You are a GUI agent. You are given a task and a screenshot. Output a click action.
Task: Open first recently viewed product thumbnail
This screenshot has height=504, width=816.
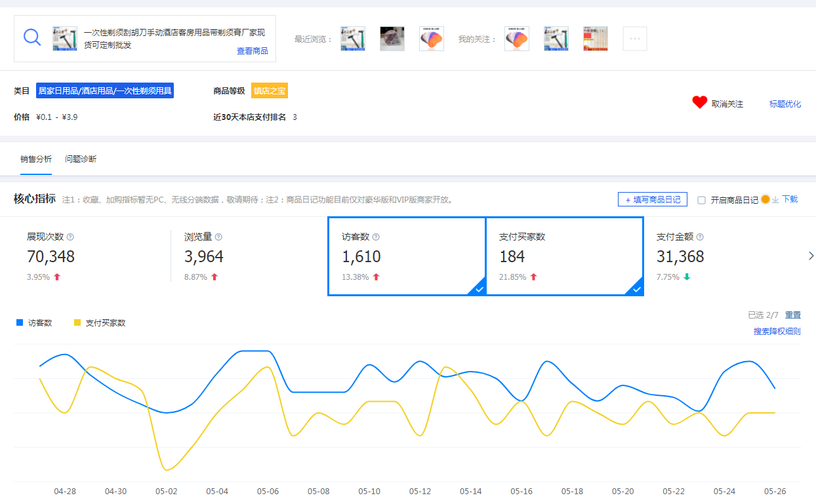pos(353,39)
